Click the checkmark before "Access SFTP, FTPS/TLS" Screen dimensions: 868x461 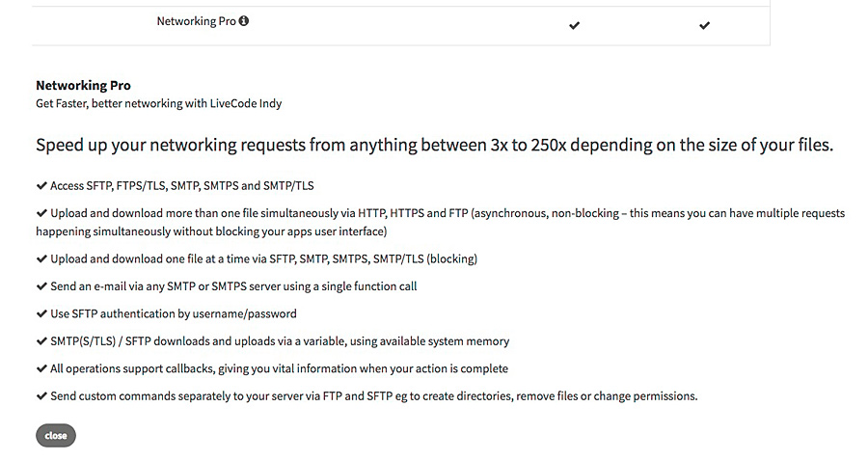pyautogui.click(x=41, y=185)
